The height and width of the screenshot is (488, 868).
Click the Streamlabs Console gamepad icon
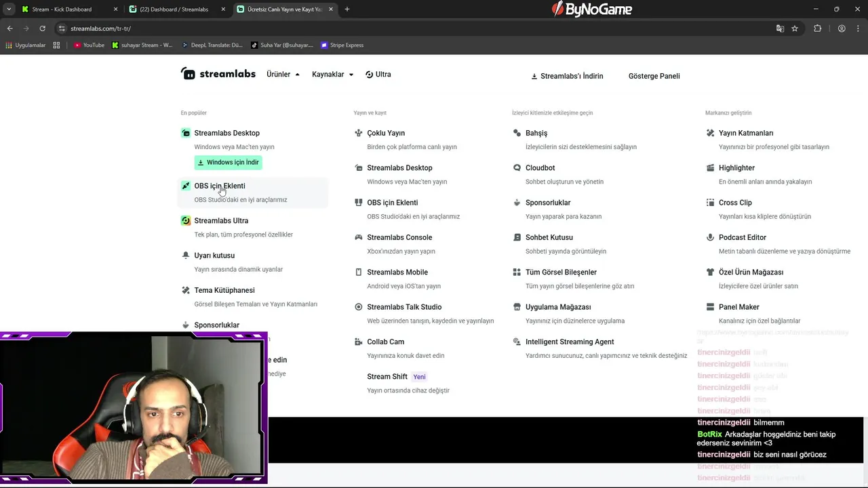tap(359, 237)
